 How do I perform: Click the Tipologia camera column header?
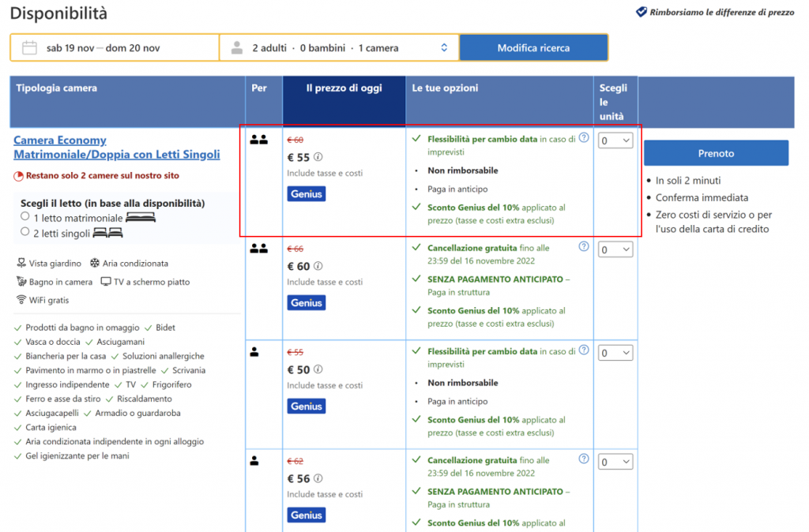(x=57, y=88)
